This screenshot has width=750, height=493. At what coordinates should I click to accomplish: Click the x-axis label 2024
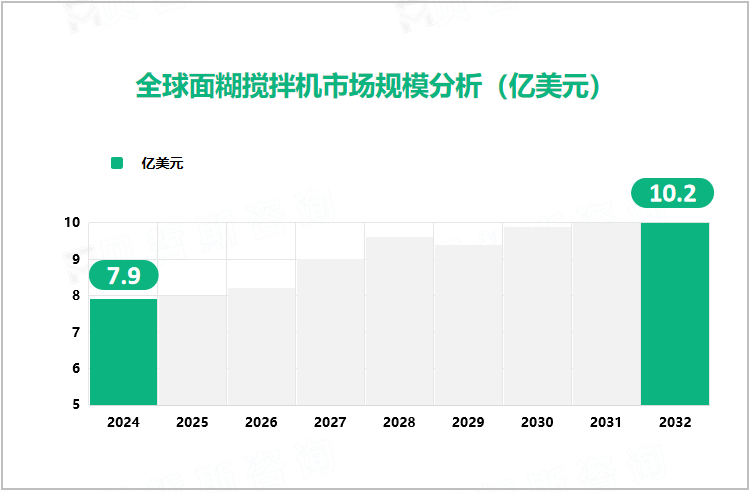pos(123,422)
